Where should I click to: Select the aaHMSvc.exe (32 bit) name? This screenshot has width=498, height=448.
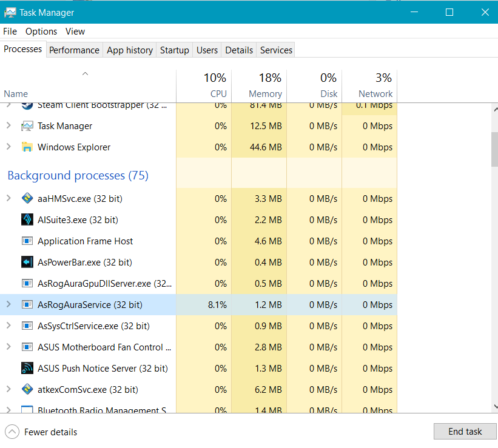[x=80, y=199]
